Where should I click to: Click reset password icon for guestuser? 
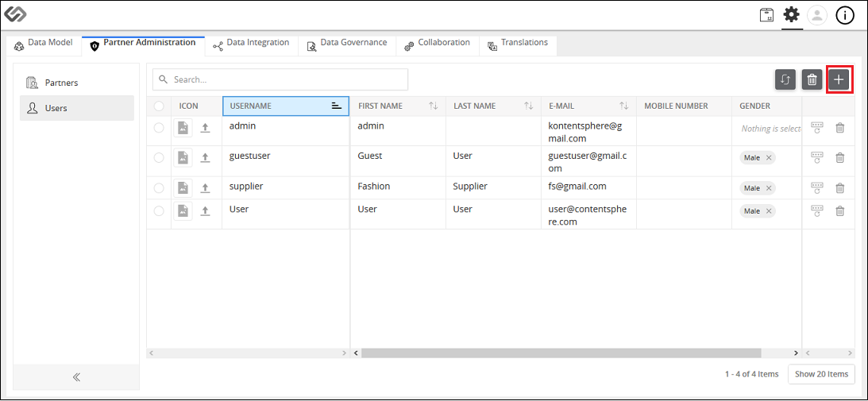tap(817, 157)
